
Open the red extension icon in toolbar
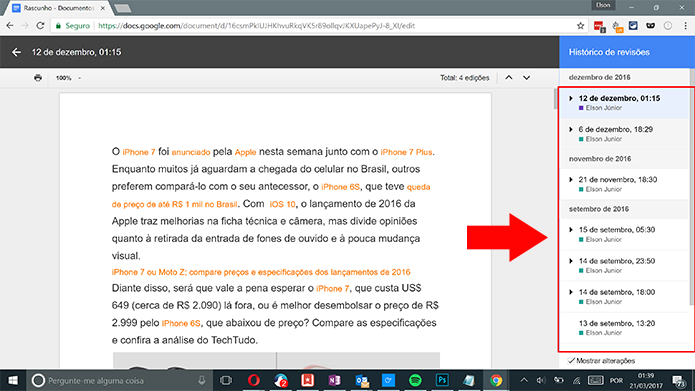tap(599, 26)
